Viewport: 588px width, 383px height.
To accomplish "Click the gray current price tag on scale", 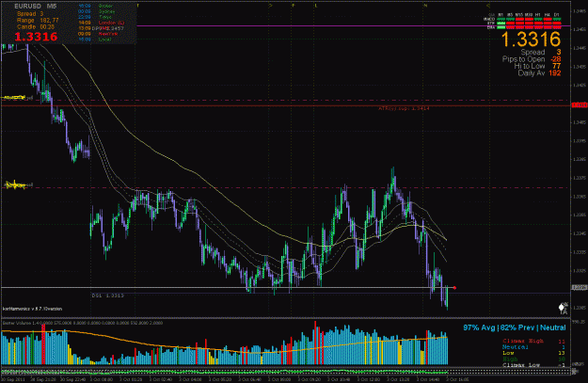I will pos(579,287).
